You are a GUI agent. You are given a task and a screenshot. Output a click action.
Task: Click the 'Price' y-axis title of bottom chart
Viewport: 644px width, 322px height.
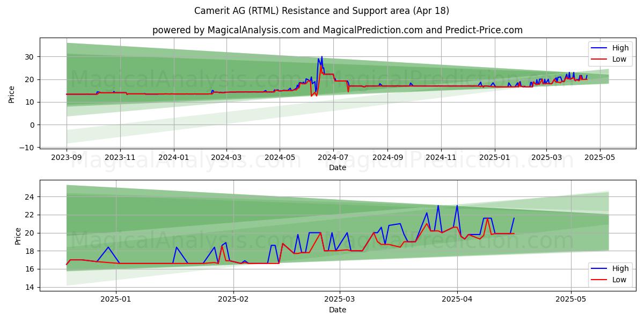click(x=17, y=236)
